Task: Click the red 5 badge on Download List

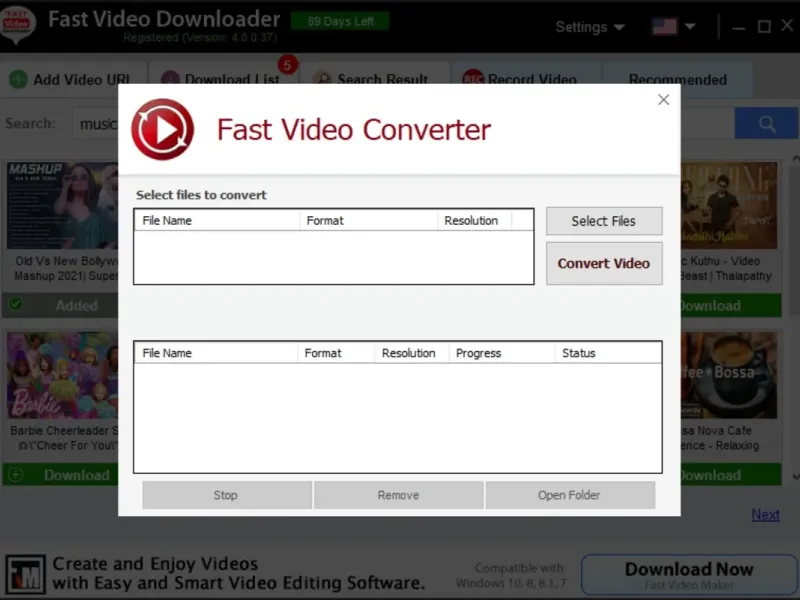Action: (x=287, y=65)
